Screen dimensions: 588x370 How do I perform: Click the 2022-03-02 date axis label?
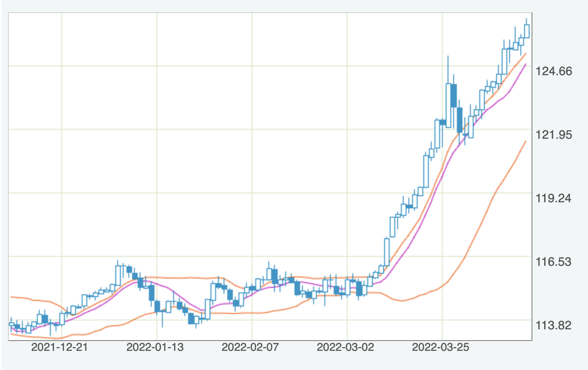click(x=345, y=348)
